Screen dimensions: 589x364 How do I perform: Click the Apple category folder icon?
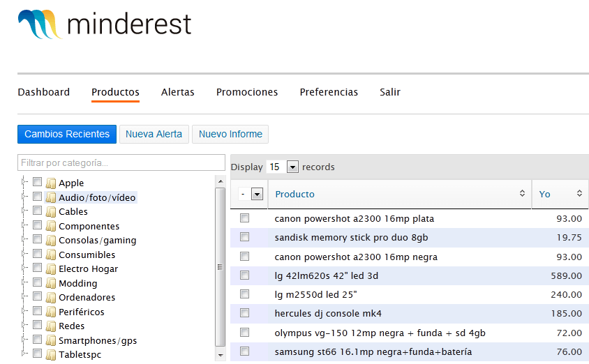point(51,183)
